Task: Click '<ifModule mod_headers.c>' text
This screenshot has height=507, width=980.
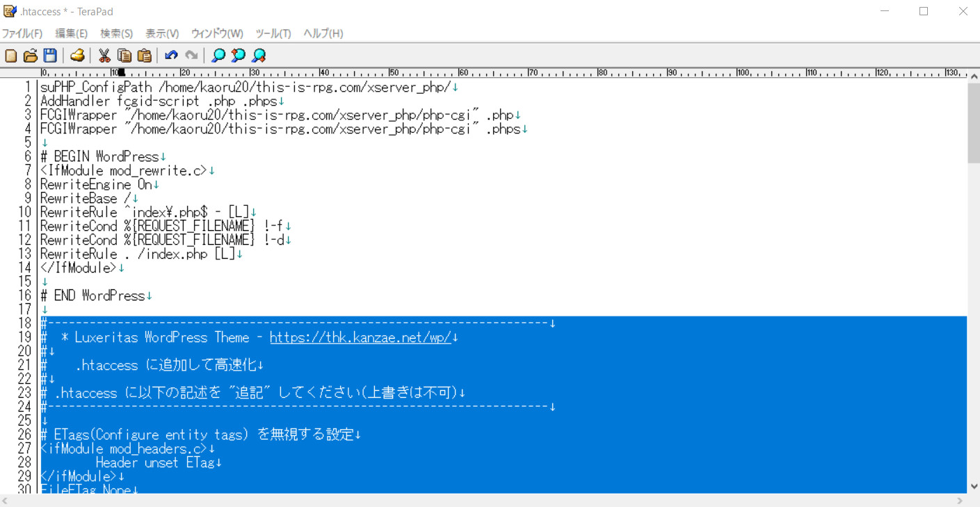Action: (x=124, y=449)
